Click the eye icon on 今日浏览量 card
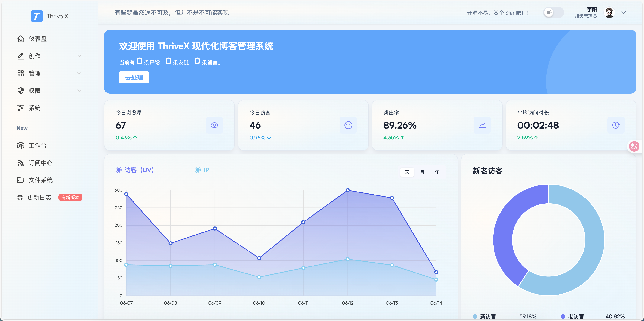The width and height of the screenshot is (644, 321). [214, 125]
